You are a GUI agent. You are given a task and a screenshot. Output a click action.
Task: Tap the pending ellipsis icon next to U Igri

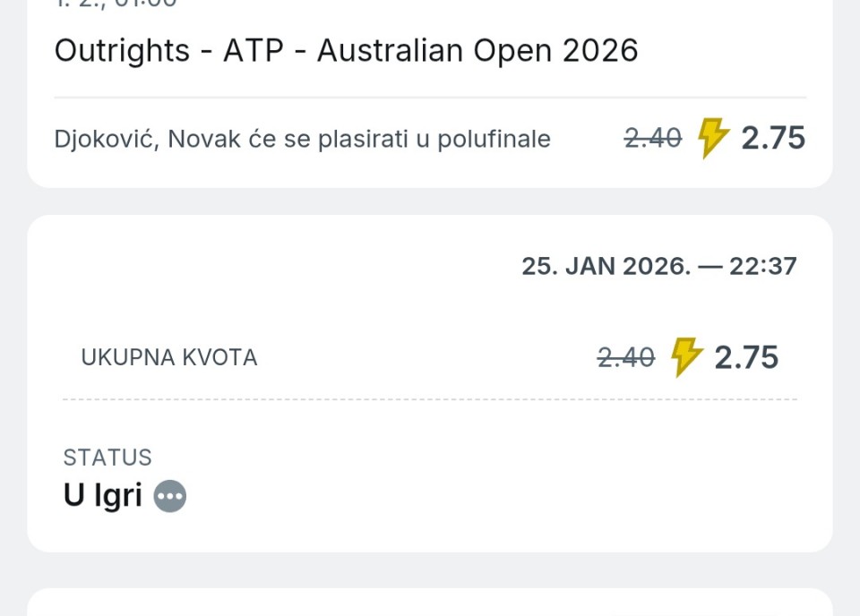click(170, 496)
